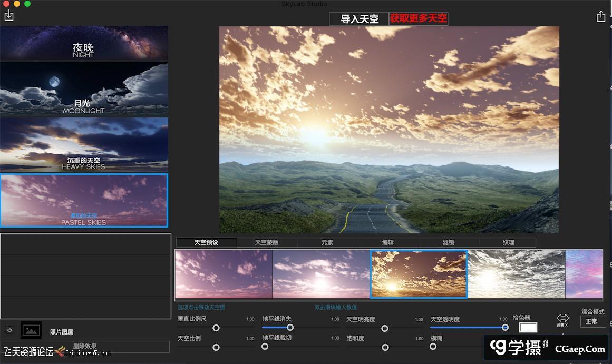Screen dimensions: 612x364
Task: Switch to the 纹理 textures tab
Action: click(508, 242)
